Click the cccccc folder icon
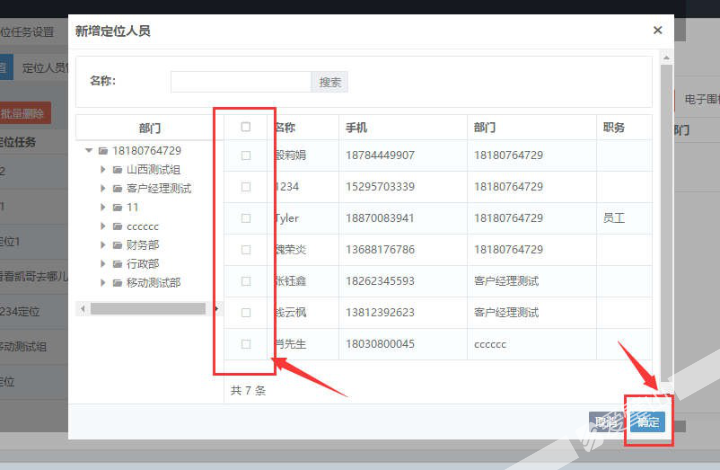 point(118,226)
